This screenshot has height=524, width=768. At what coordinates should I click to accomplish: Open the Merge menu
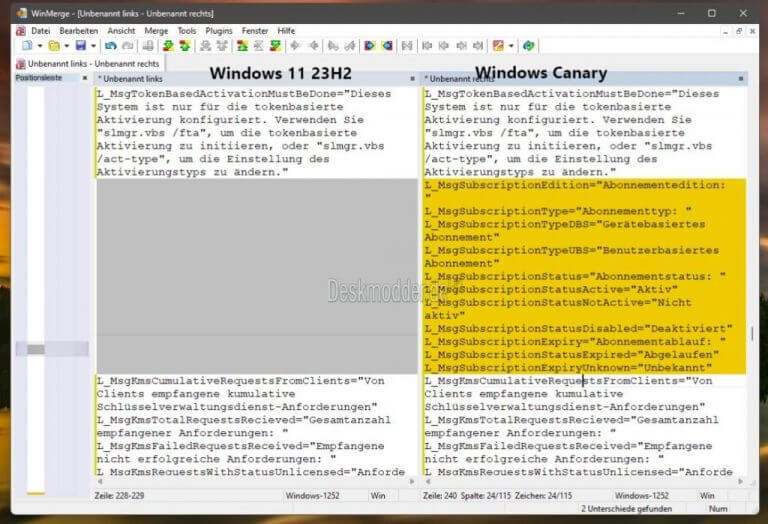(x=156, y=31)
